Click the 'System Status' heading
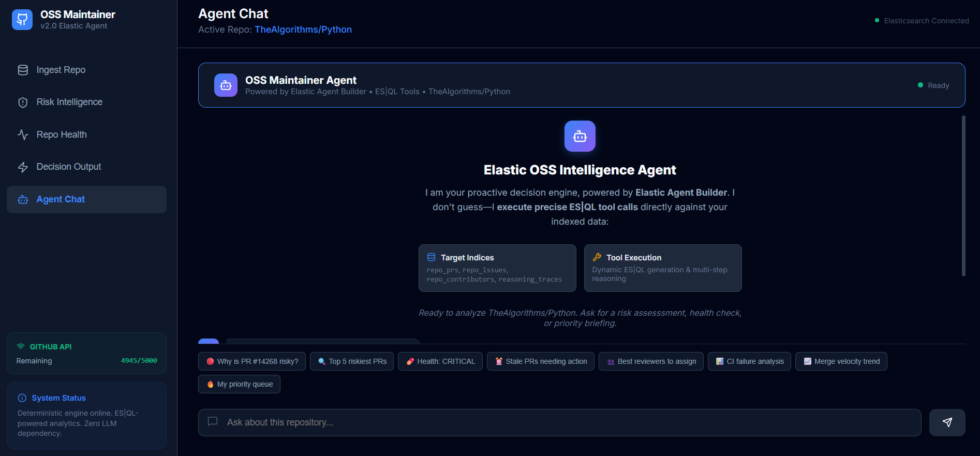The width and height of the screenshot is (980, 456). point(58,398)
